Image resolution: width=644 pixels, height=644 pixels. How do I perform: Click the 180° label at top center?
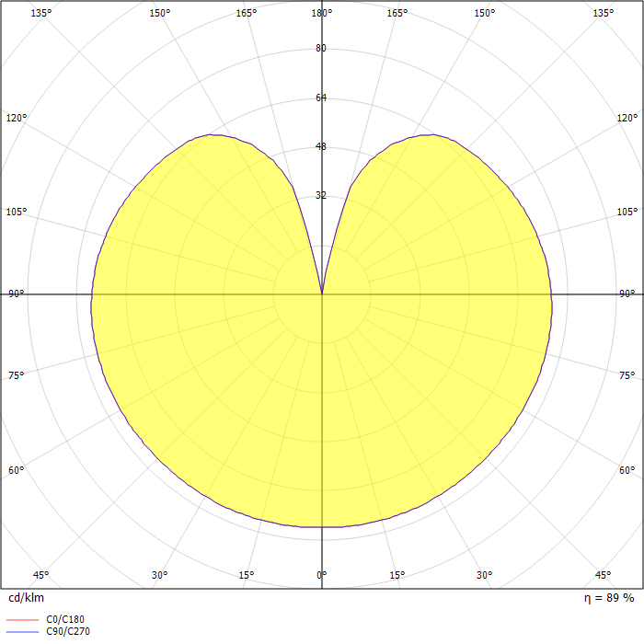point(322,13)
